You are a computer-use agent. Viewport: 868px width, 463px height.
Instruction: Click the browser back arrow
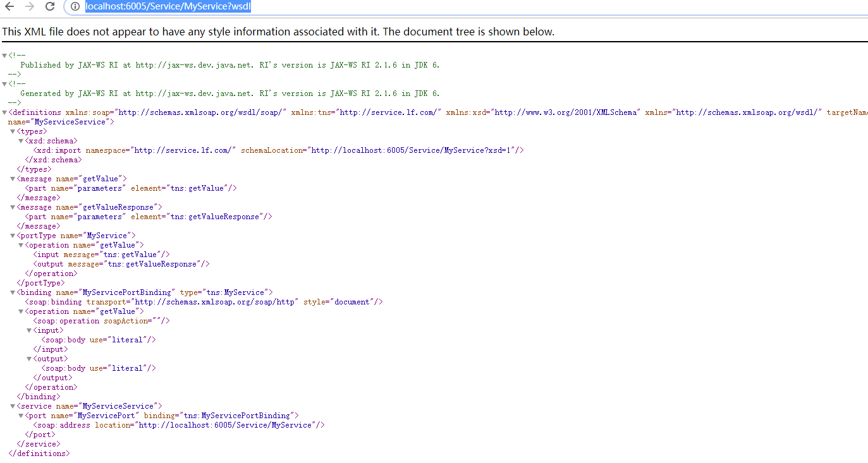(x=9, y=6)
